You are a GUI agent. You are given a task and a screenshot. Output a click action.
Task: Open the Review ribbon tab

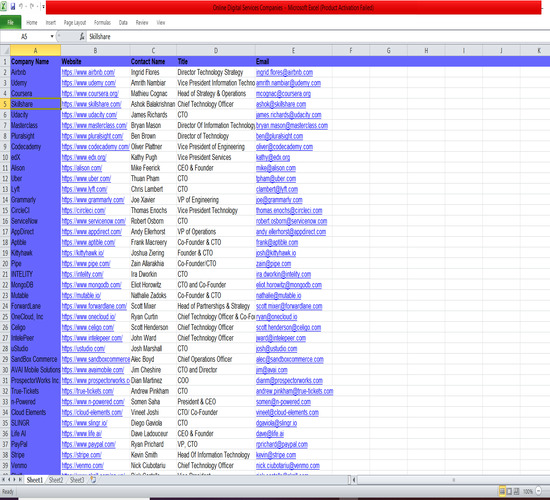pos(142,22)
